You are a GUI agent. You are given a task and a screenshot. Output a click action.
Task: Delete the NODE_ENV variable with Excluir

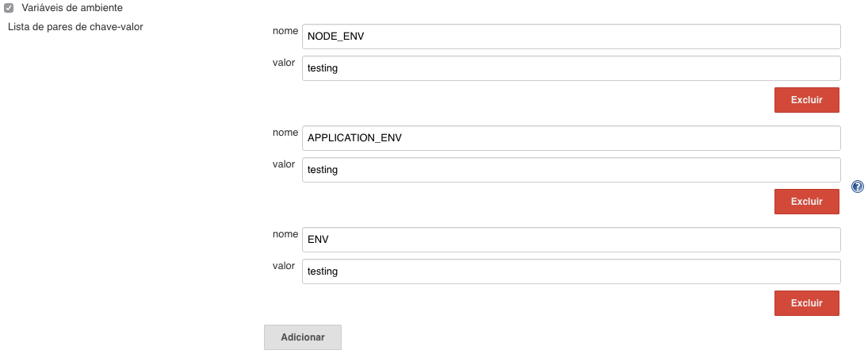pyautogui.click(x=806, y=100)
